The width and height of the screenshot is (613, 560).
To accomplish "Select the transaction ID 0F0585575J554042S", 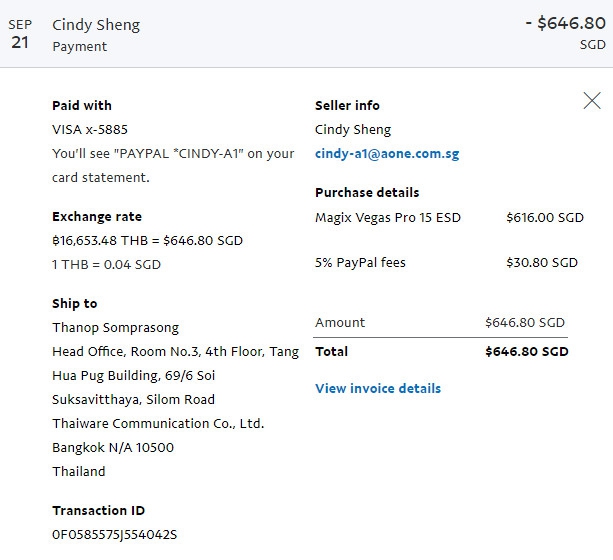I will pyautogui.click(x=114, y=534).
